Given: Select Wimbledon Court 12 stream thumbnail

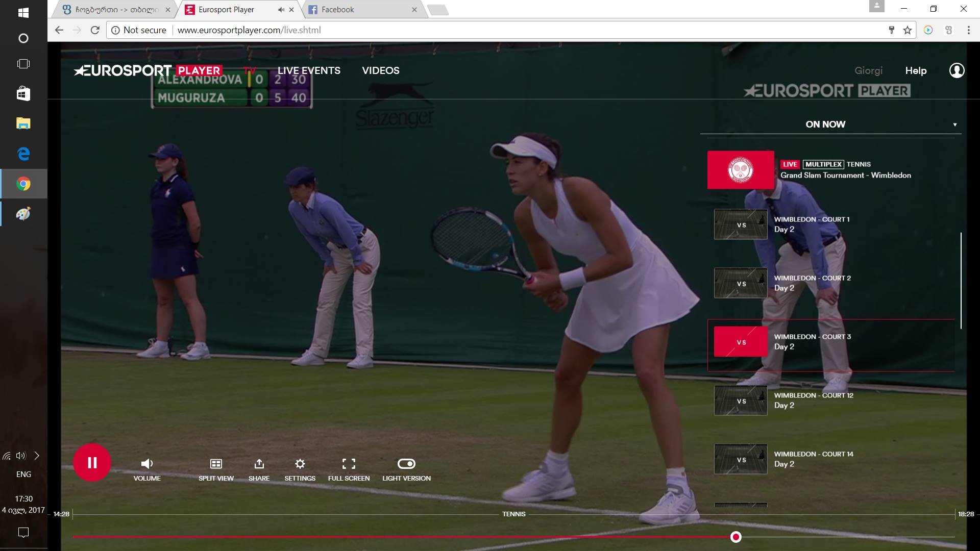Looking at the screenshot, I should (x=740, y=400).
